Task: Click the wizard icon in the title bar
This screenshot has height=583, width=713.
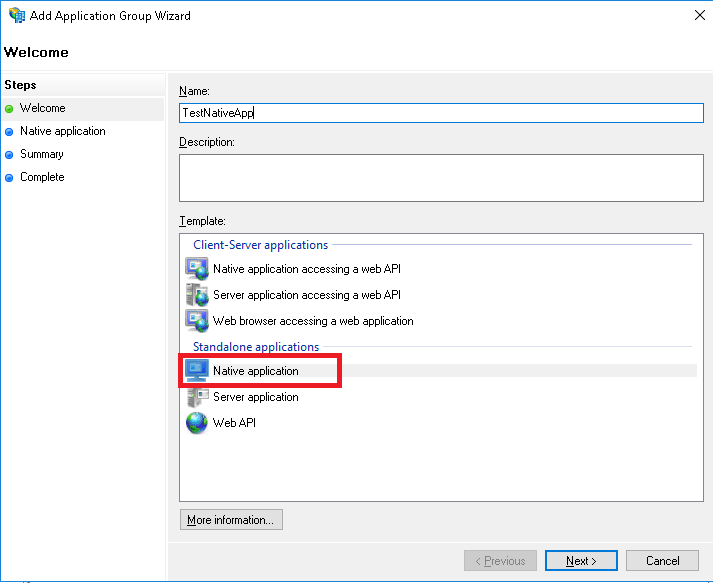Action: pos(17,16)
